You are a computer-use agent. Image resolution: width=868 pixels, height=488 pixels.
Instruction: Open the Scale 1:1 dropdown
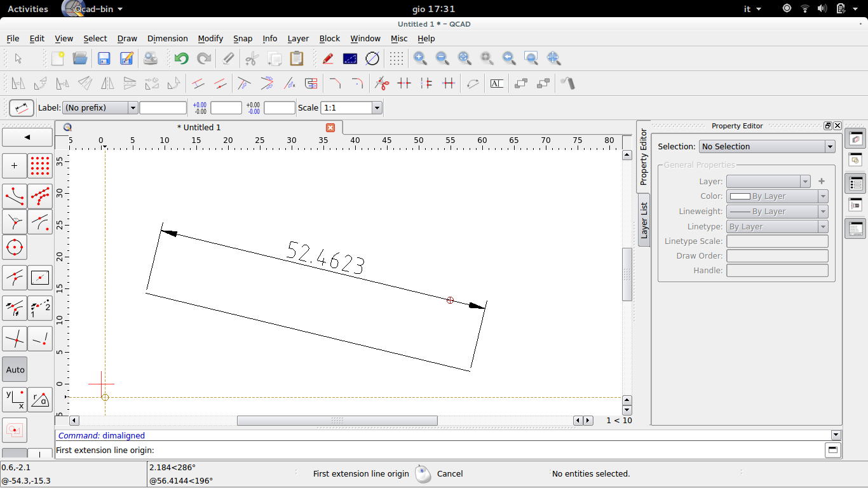(x=351, y=108)
